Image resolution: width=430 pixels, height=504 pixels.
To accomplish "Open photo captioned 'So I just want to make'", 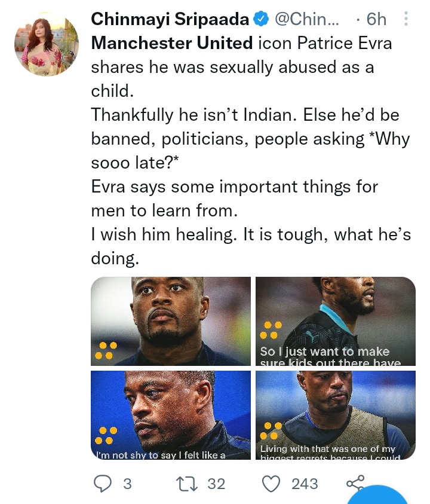I will point(336,321).
